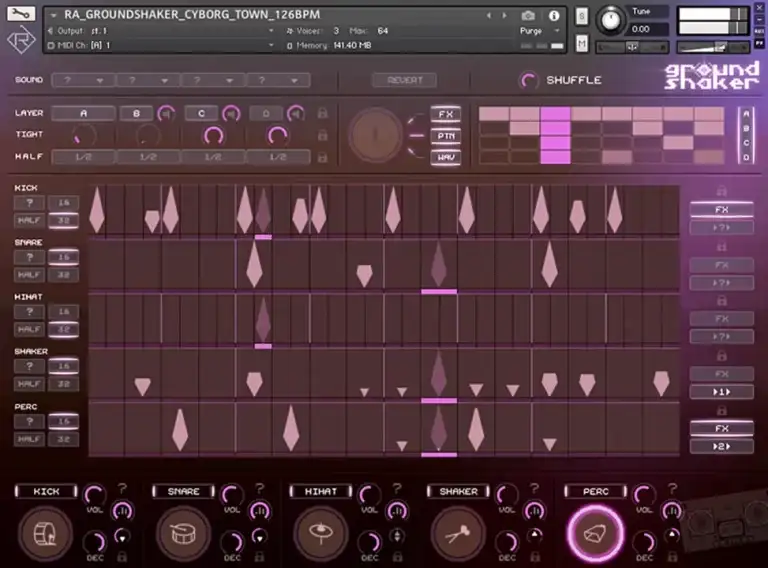The width and height of the screenshot is (768, 568).
Task: Toggle the Shaker row 16 step button
Action: 64,366
